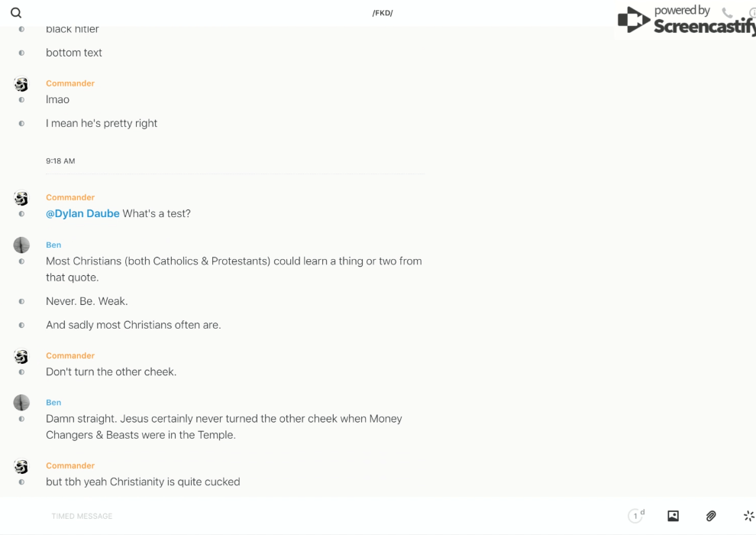The height and width of the screenshot is (535, 756).
Task: Open the search magnifier icon
Action: [16, 13]
